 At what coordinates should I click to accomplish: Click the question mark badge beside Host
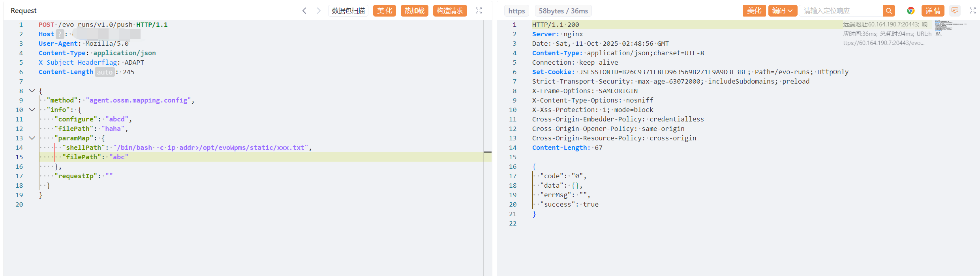pos(60,34)
